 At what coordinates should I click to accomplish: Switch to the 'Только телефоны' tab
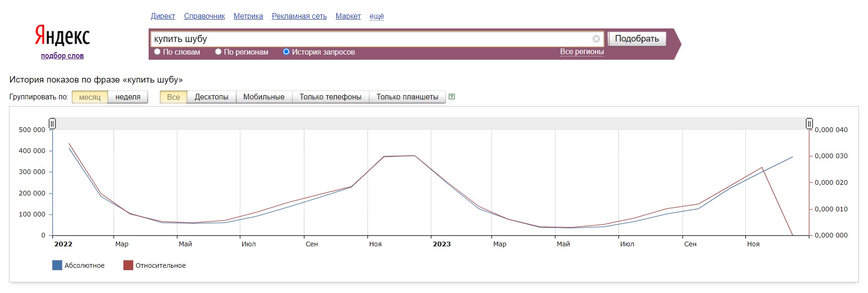[x=330, y=97]
